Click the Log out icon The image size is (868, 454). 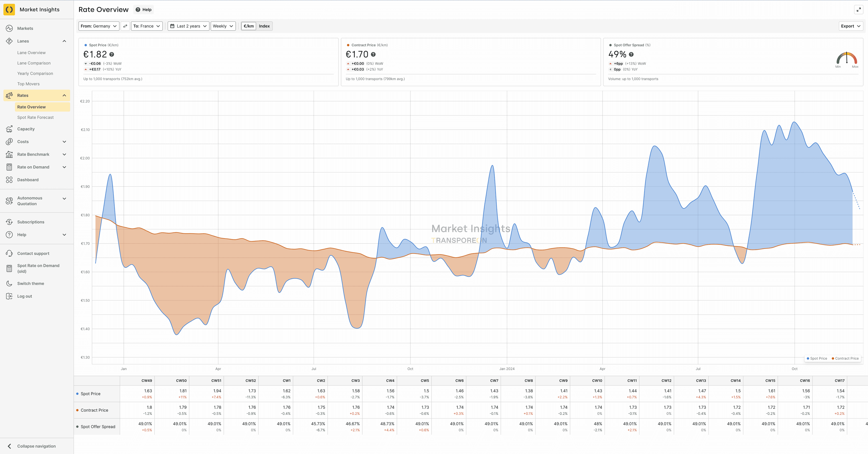click(x=9, y=296)
